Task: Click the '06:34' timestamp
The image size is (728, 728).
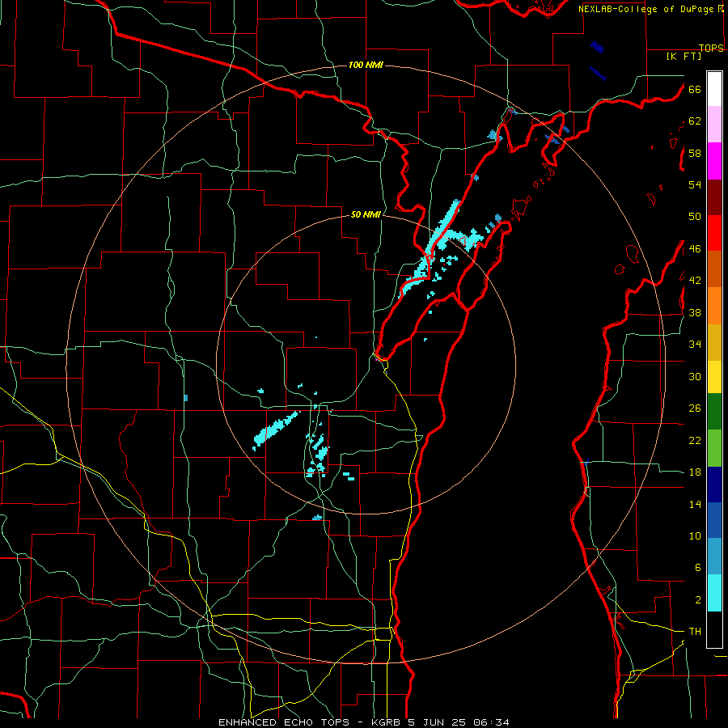Action: (x=491, y=722)
